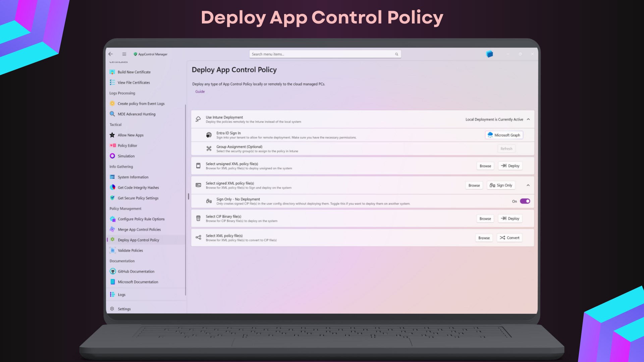
Task: Toggle Sign Only - No Deployment switch
Action: pos(525,201)
